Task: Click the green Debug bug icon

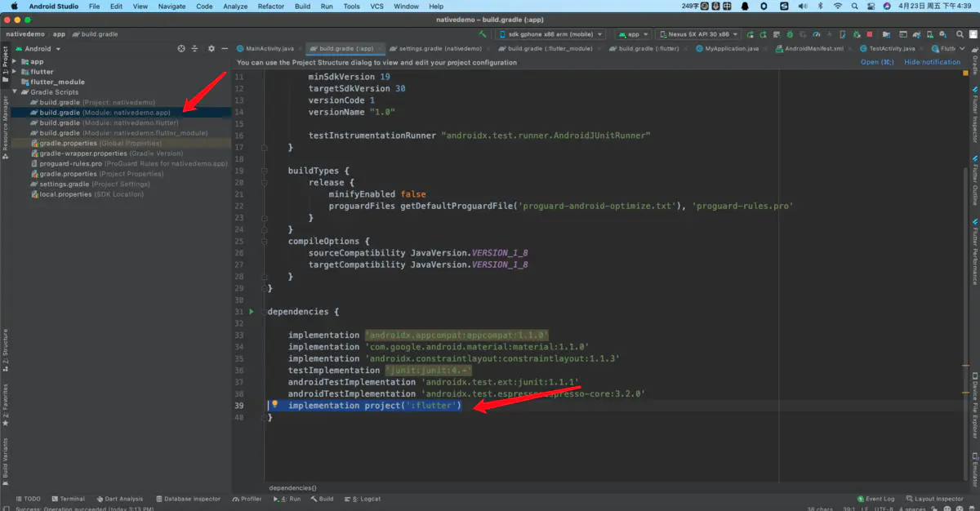Action: tap(790, 34)
